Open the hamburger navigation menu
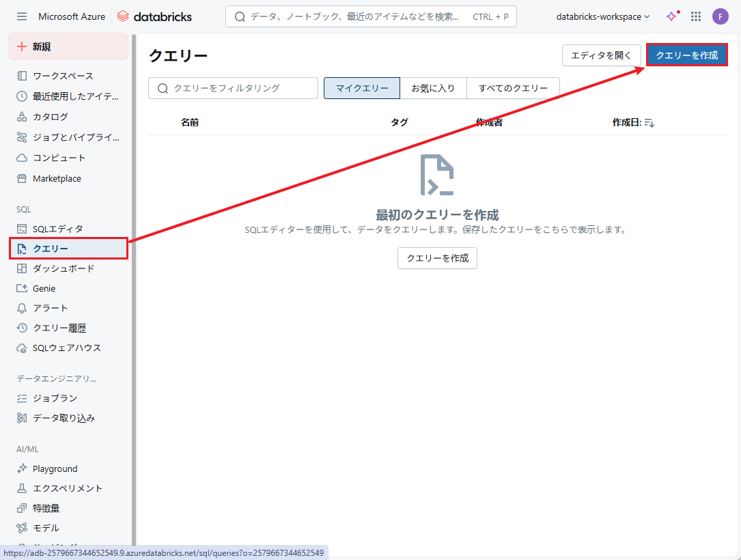Screen dimensions: 741x560 point(22,16)
